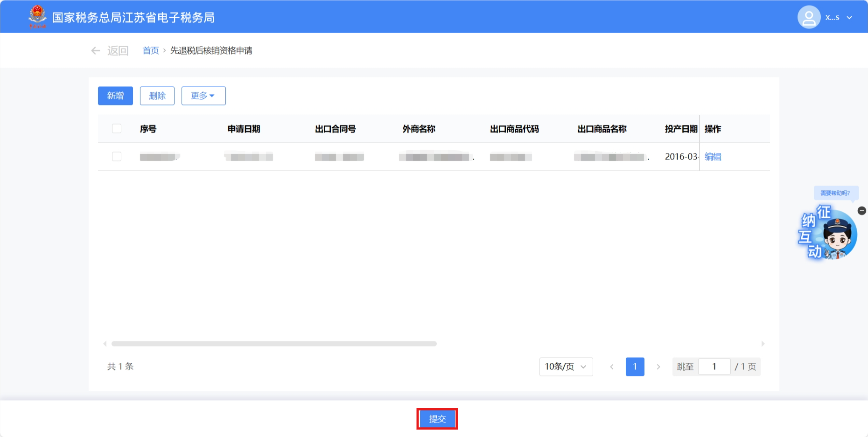Click the 编辑 link in first row

click(x=713, y=157)
